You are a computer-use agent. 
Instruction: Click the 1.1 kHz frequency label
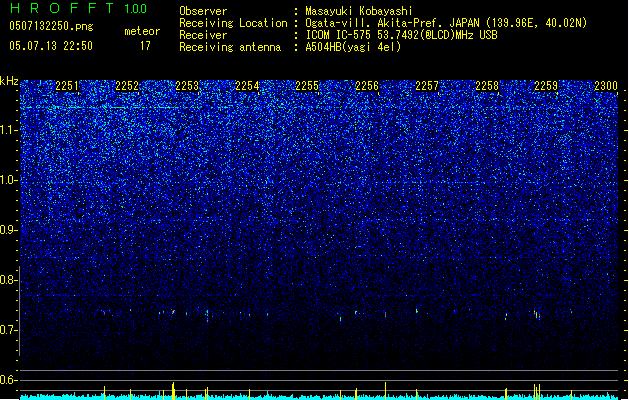(9, 130)
